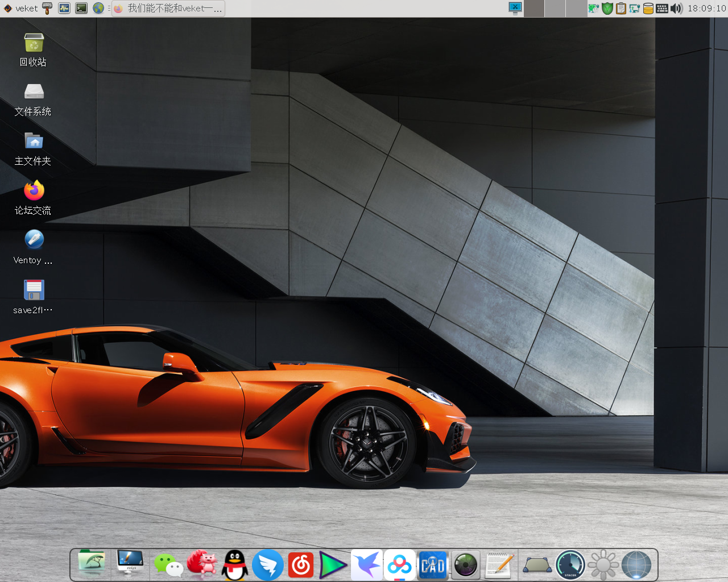Image resolution: width=728 pixels, height=582 pixels.
Task: Open the system monitor panel launcher
Action: [64, 9]
